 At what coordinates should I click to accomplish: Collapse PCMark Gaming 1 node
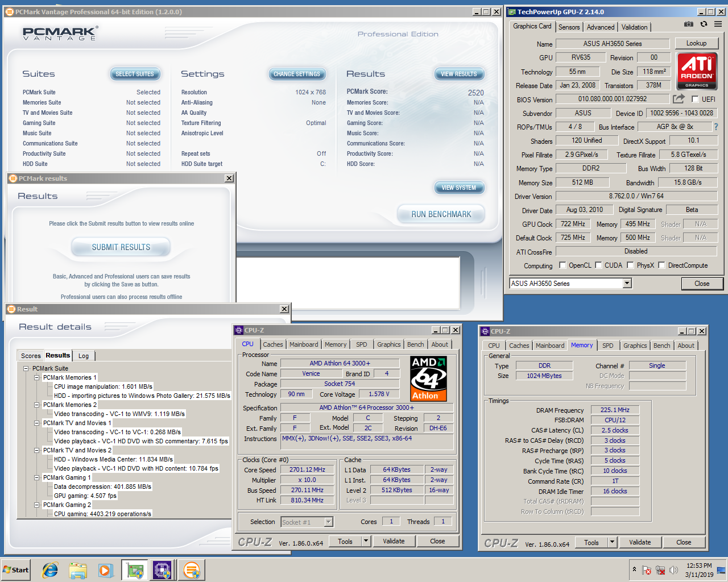point(36,477)
